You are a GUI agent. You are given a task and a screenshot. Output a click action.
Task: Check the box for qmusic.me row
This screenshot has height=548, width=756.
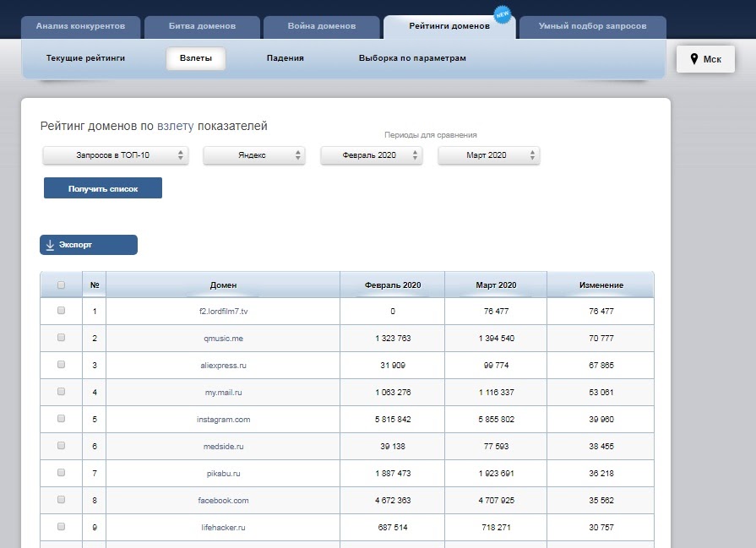(61, 338)
